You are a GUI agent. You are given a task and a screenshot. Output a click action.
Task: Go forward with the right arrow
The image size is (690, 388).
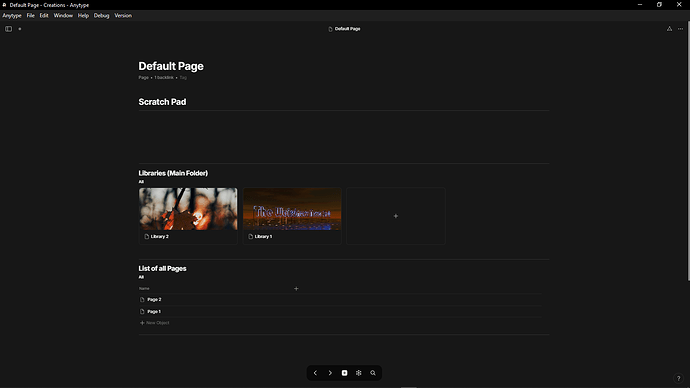(x=330, y=373)
